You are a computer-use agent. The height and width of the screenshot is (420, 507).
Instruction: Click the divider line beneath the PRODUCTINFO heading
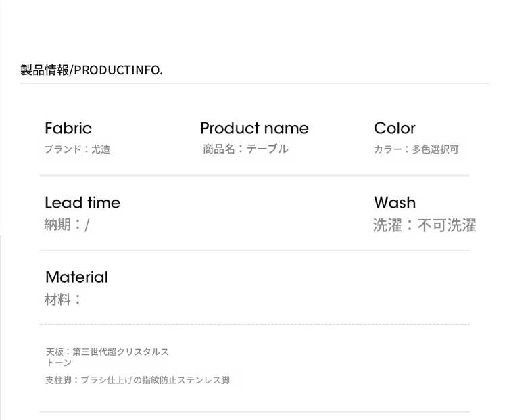(254, 83)
